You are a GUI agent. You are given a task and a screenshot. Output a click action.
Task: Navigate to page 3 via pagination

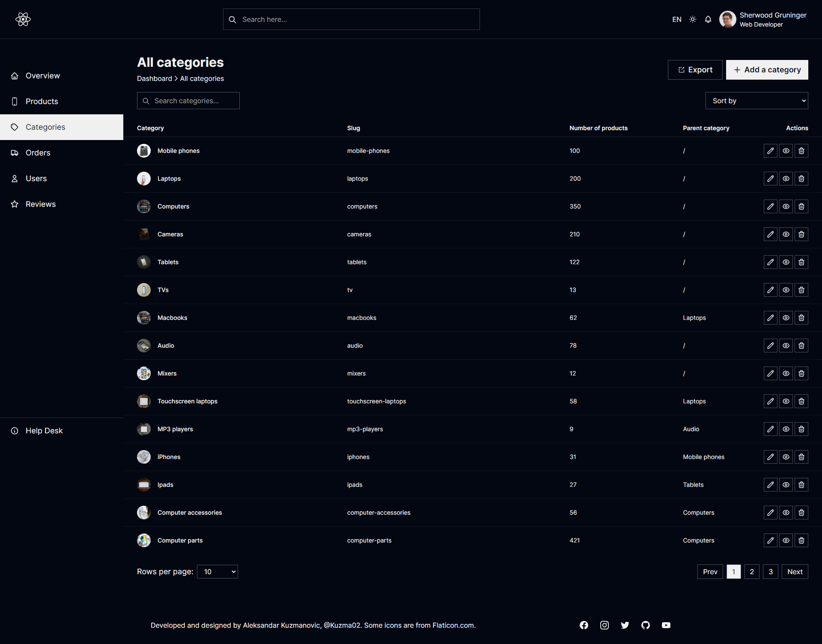(x=770, y=572)
